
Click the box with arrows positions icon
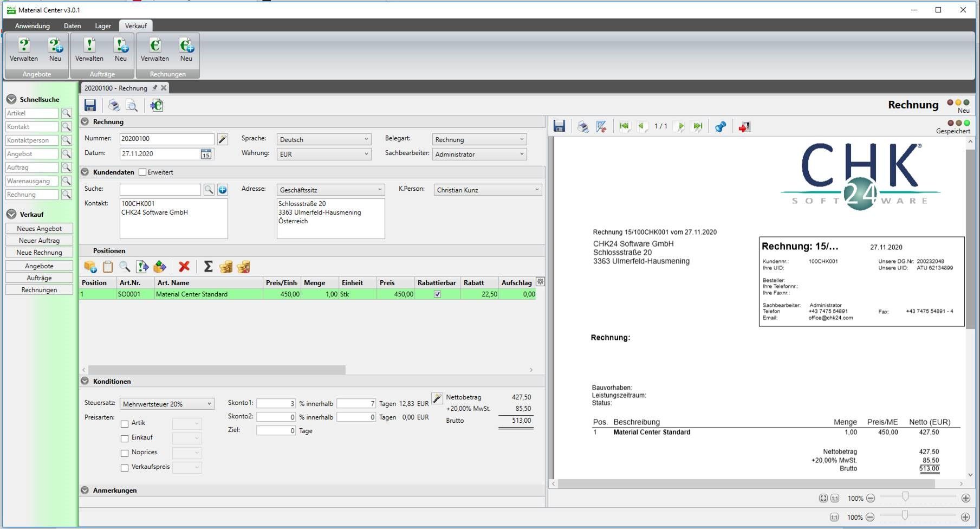pyautogui.click(x=160, y=267)
